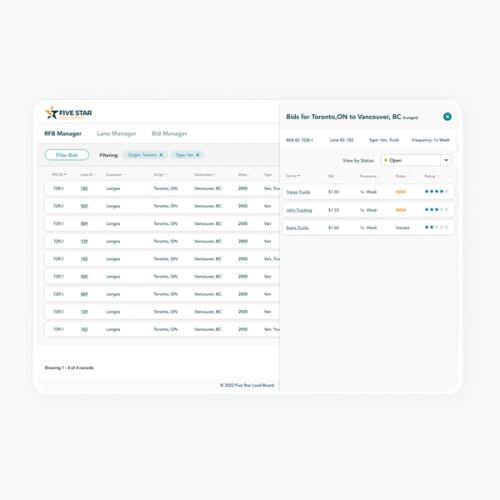Click the NEW status in John Trucking row
The width and height of the screenshot is (500, 500).
tap(401, 210)
